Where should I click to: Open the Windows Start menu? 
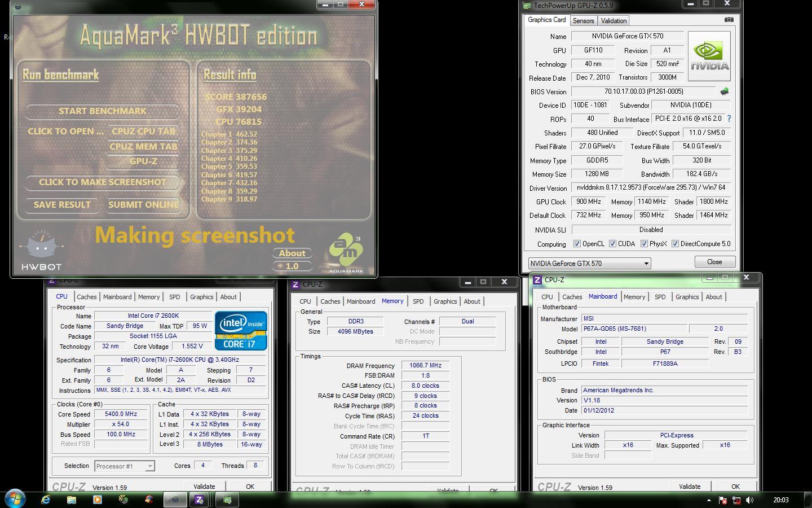tap(15, 499)
